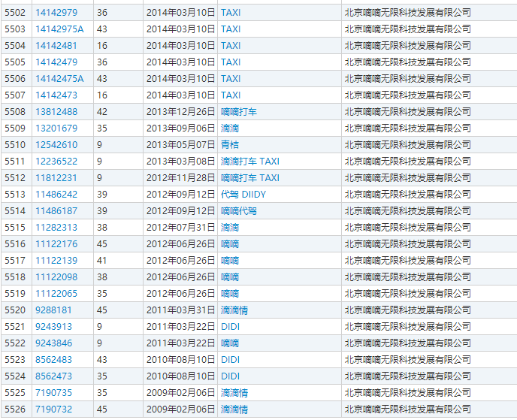Select class number 42 in row 5508
The width and height of the screenshot is (517, 420).
click(102, 112)
